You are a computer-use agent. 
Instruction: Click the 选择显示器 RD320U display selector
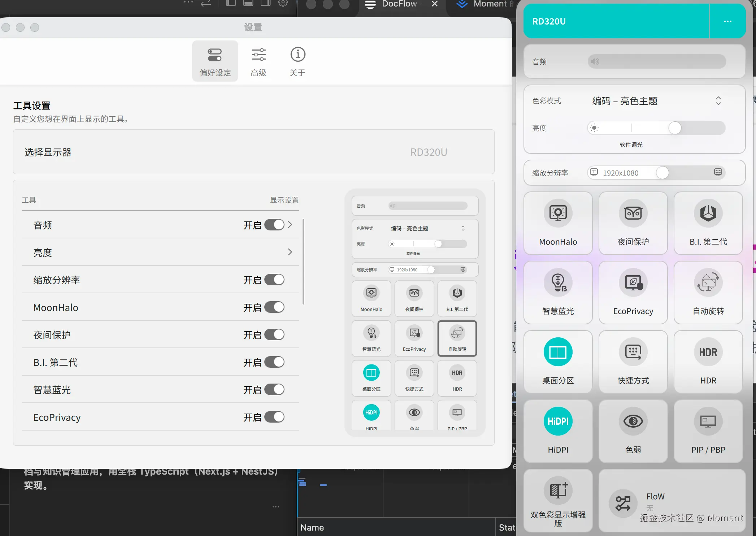tap(429, 152)
